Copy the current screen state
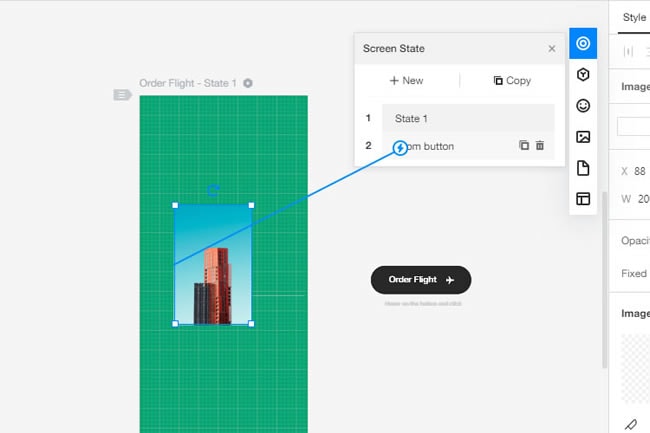Viewport: 650px width, 433px height. pyautogui.click(x=512, y=80)
